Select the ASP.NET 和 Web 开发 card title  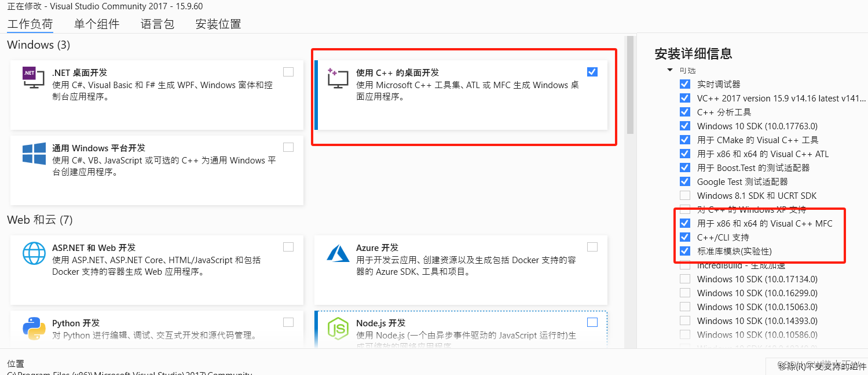(94, 247)
